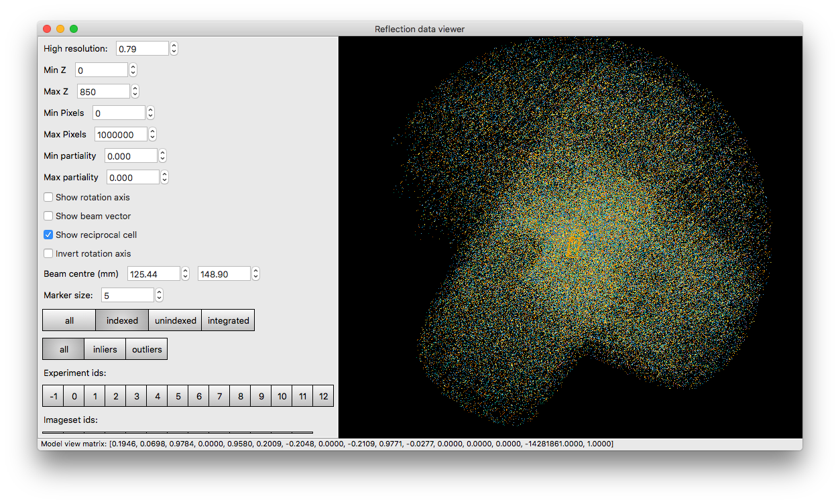The width and height of the screenshot is (840, 504).
Task: Toggle experiment id 10
Action: tap(282, 396)
